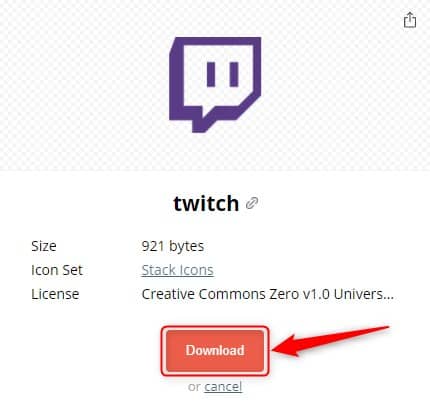This screenshot has width=430, height=415.
Task: Click the red Download button
Action: point(215,351)
